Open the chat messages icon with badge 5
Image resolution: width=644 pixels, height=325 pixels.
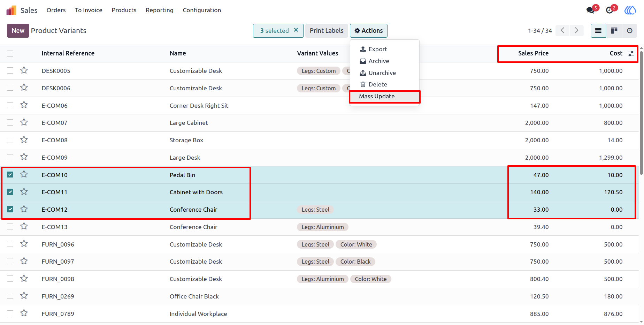coord(591,10)
